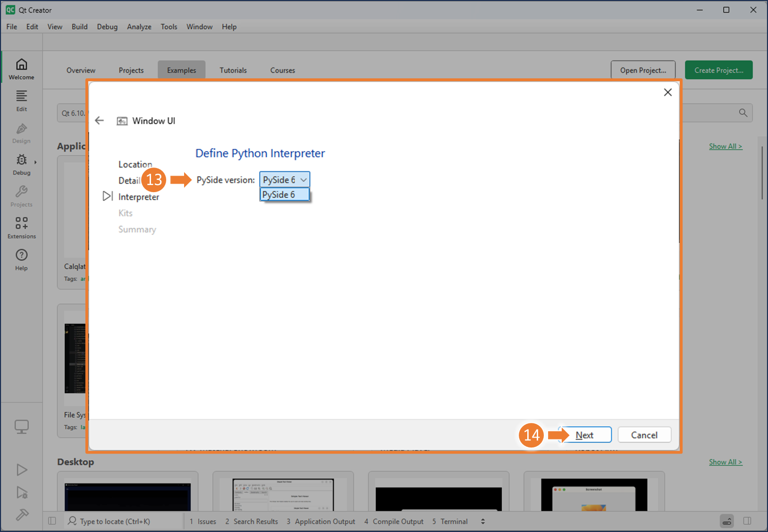The height and width of the screenshot is (532, 768).
Task: Open Welcome mode in sidebar
Action: coord(21,69)
